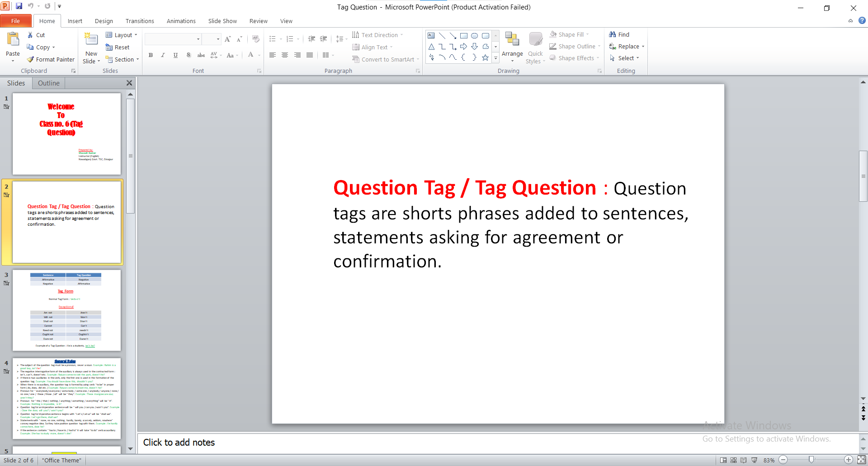Choose the Isosceles Triangle shape

(x=431, y=47)
